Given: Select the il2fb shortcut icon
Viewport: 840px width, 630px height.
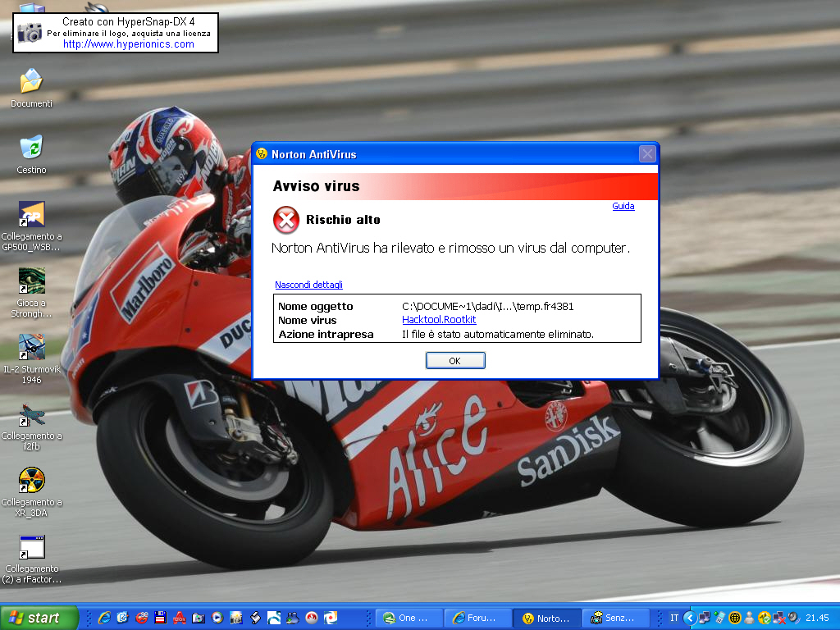Looking at the screenshot, I should pyautogui.click(x=31, y=414).
